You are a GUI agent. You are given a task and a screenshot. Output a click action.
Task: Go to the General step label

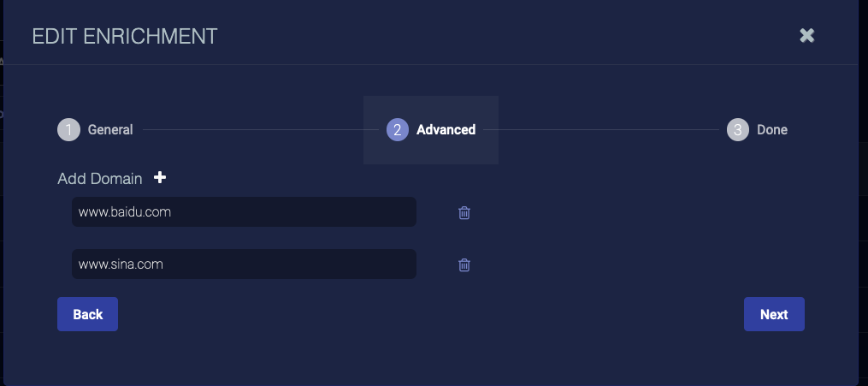110,130
